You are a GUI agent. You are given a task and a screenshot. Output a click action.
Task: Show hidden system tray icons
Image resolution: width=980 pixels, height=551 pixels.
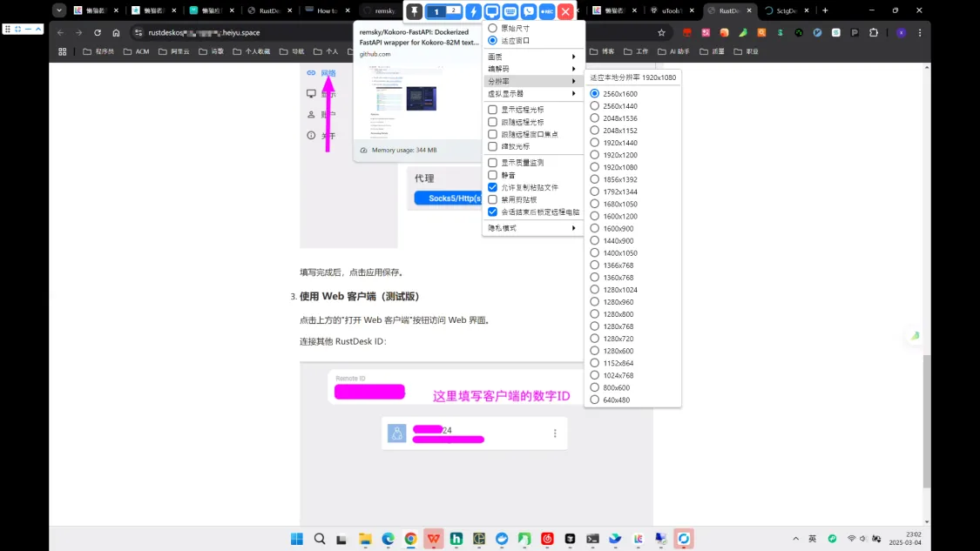pos(795,539)
